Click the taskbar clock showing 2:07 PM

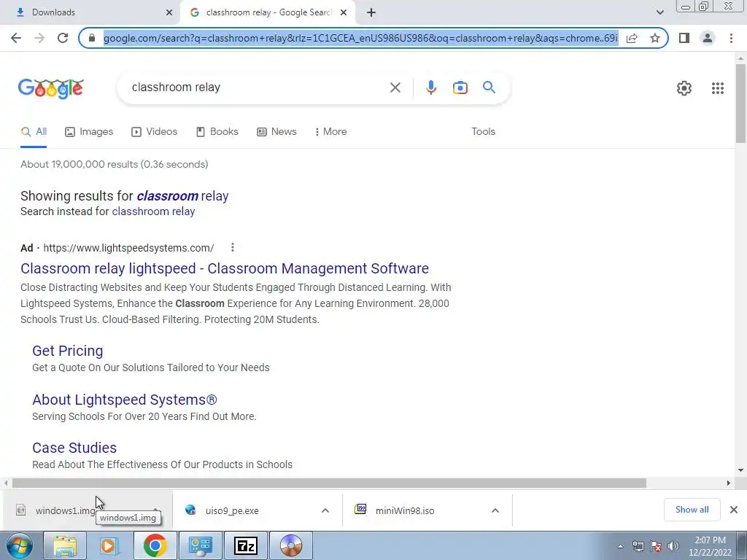(710, 546)
